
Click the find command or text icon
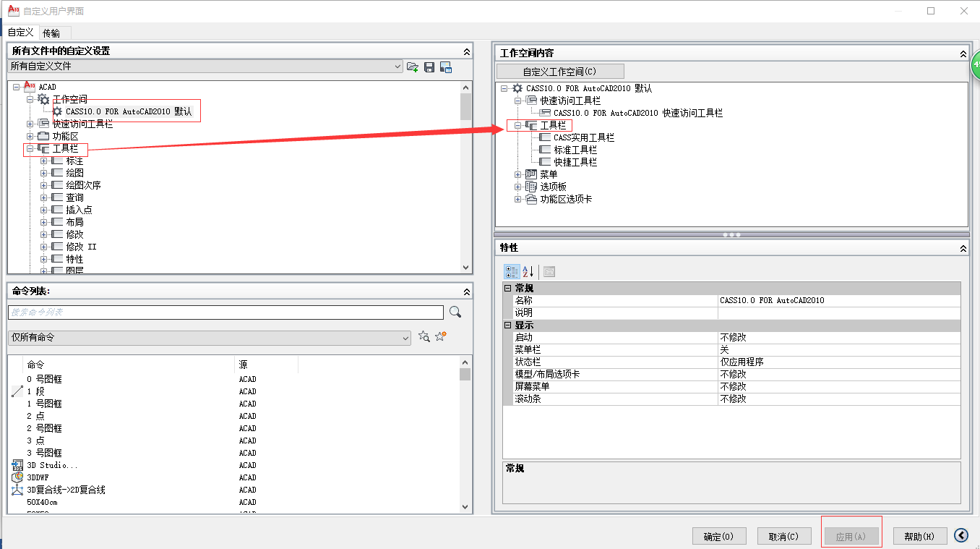pyautogui.click(x=424, y=337)
